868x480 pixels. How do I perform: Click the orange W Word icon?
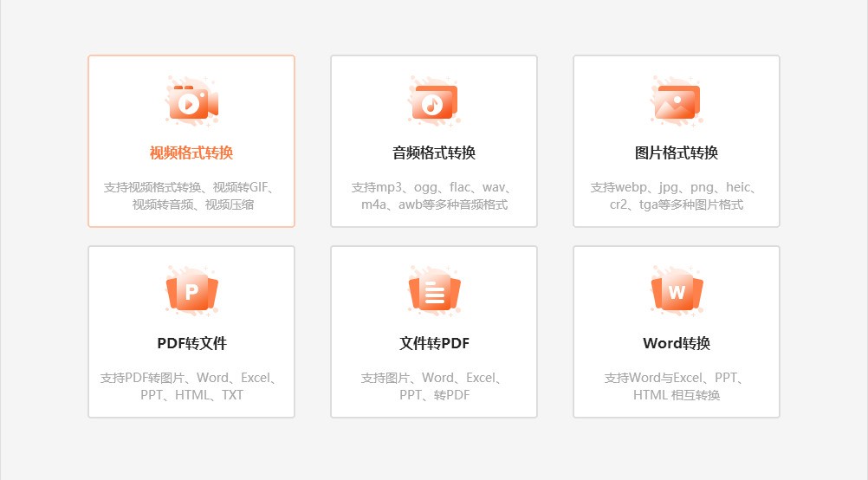677,292
